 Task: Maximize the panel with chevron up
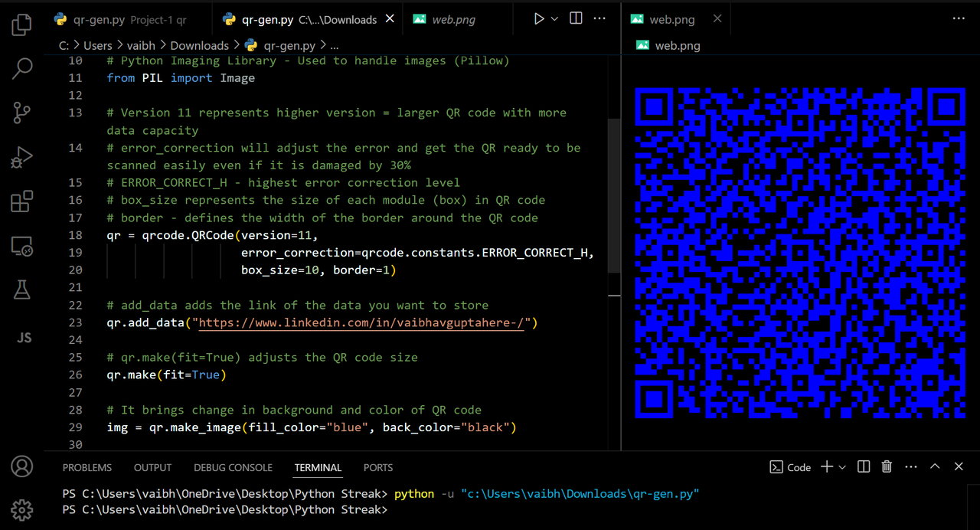tap(935, 466)
